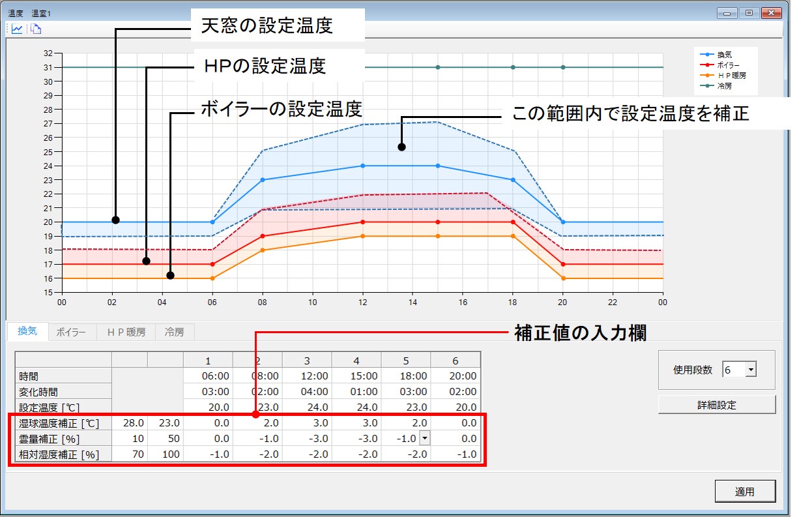
Task: Select 湿球温度補正 value 28.0
Action: [130, 423]
